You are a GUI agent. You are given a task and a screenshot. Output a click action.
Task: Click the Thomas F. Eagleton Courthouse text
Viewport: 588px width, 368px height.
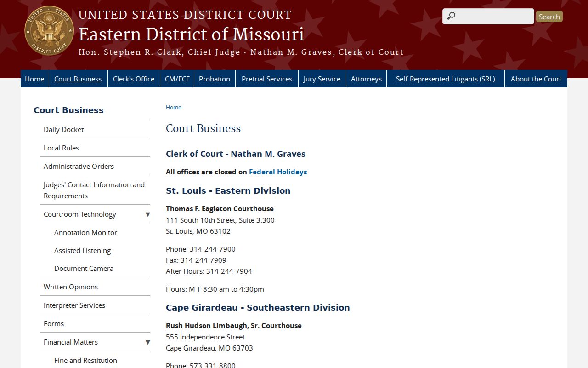(x=220, y=208)
